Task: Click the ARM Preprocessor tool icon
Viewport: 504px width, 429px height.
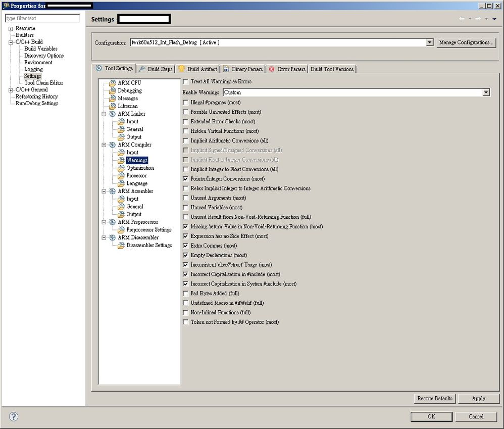Action: [x=113, y=222]
